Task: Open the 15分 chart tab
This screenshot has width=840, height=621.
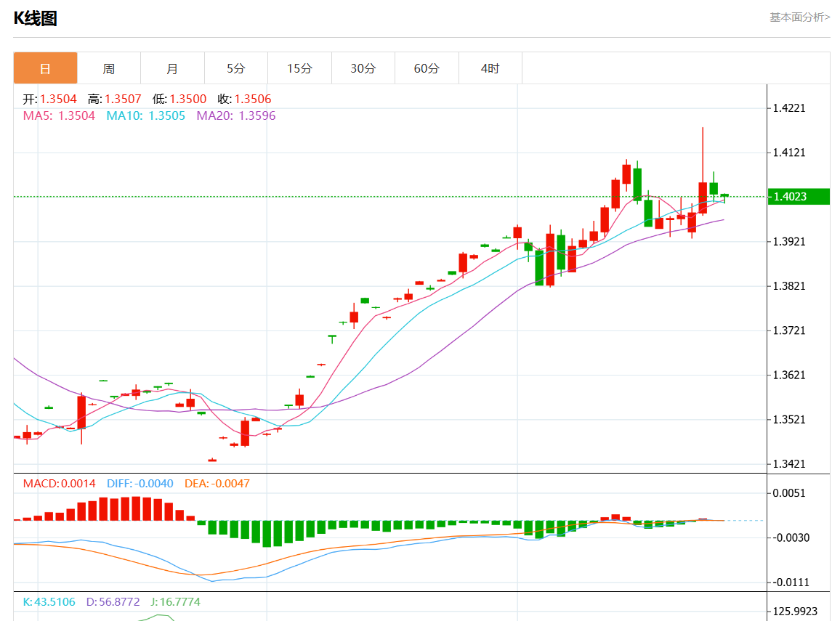Action: pyautogui.click(x=299, y=68)
